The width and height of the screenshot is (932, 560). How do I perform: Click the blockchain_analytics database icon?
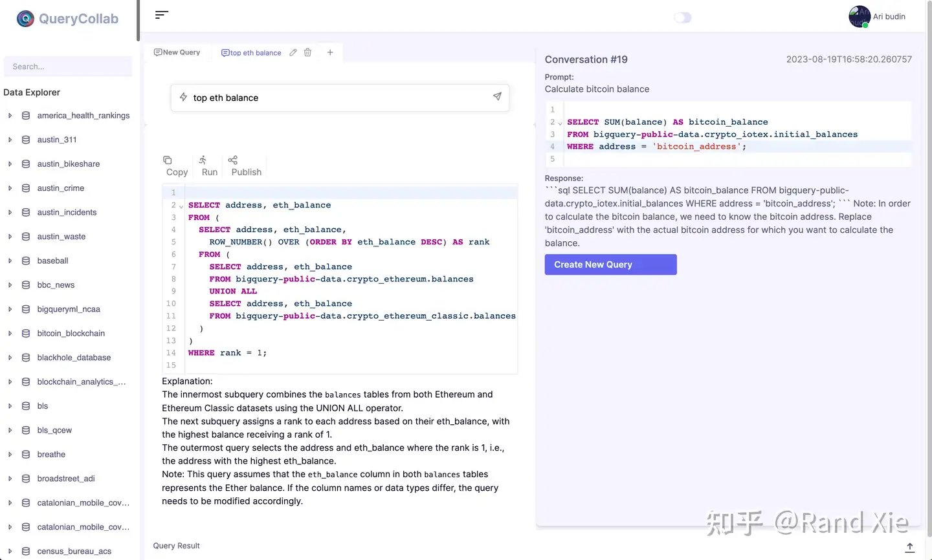pos(26,382)
